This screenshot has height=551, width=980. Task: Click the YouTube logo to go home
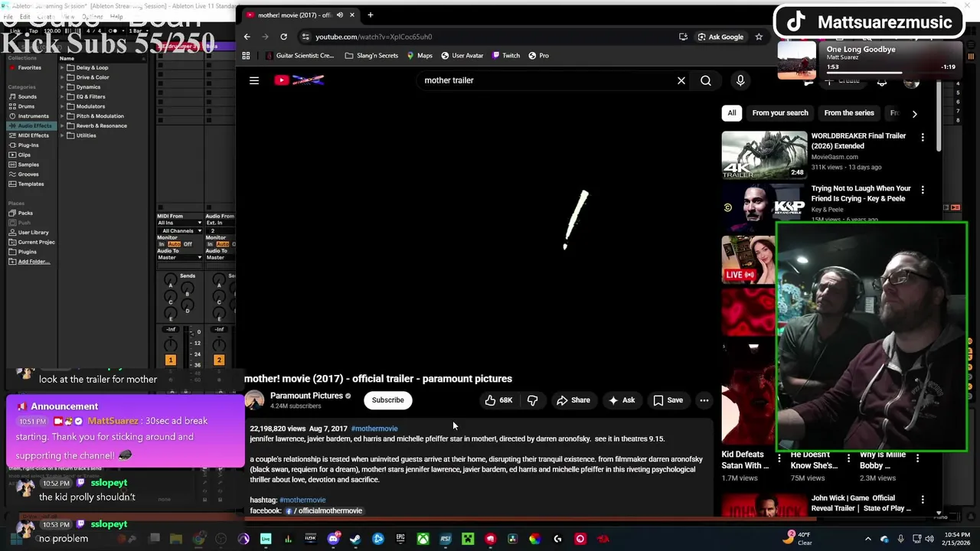click(299, 80)
